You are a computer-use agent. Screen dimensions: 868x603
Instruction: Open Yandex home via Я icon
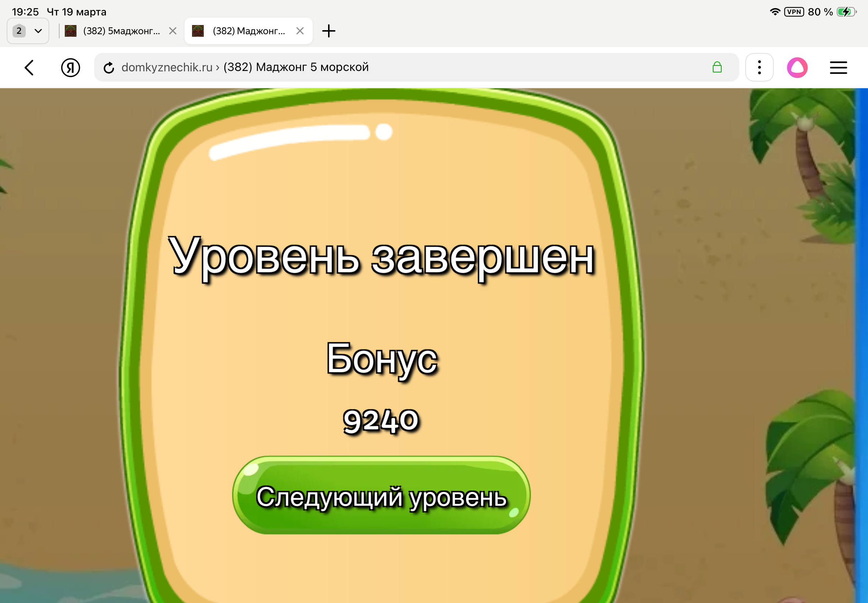click(70, 68)
